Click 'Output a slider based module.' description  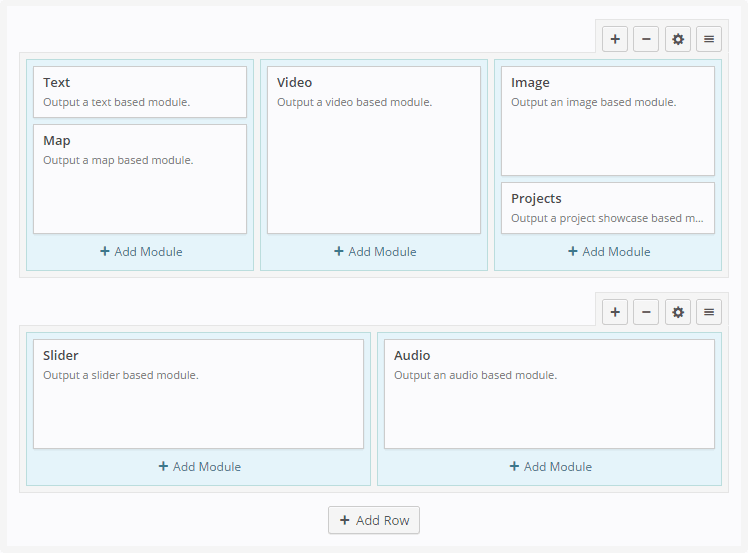[121, 375]
